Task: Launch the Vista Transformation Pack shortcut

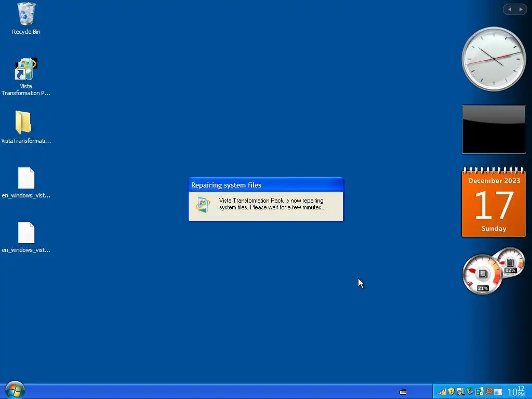Action: (26, 69)
